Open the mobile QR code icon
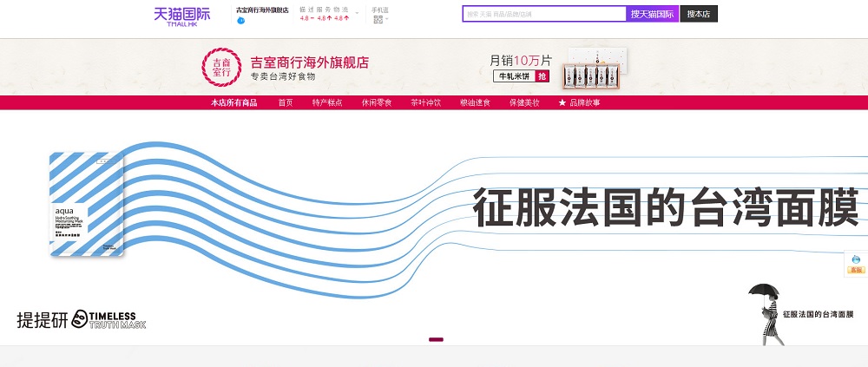The image size is (868, 367). (378, 19)
